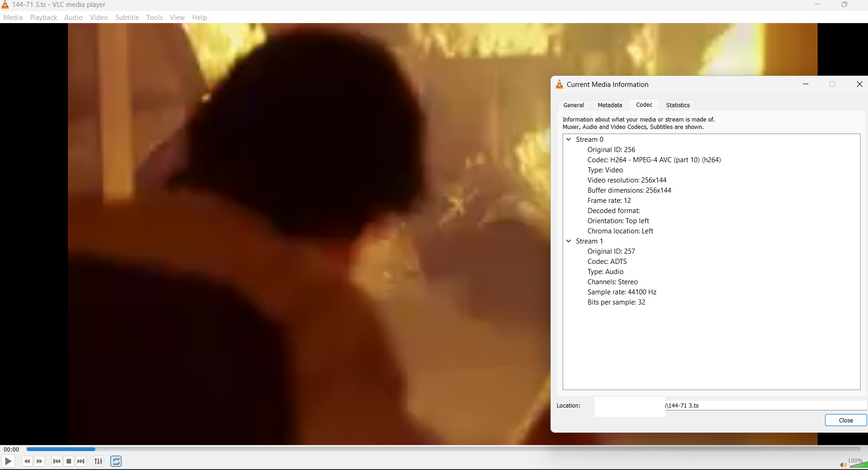Adjust the volume slider
Image resolution: width=868 pixels, height=470 pixels.
pyautogui.click(x=858, y=464)
